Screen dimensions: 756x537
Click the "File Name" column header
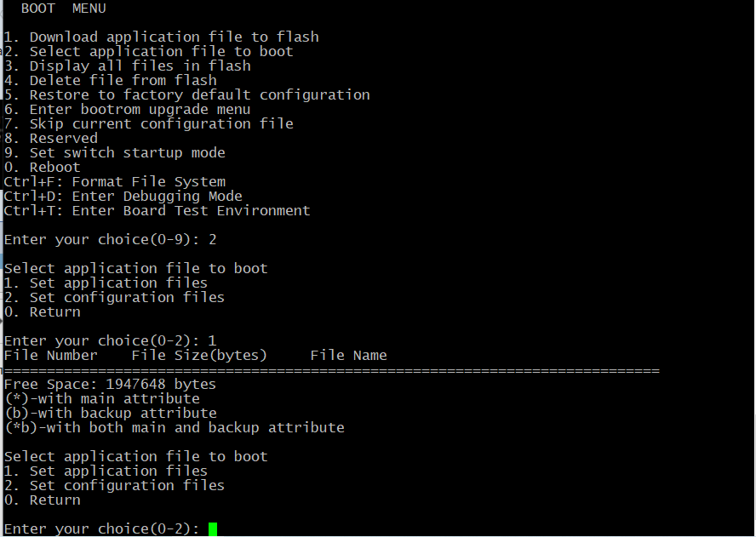348,355
